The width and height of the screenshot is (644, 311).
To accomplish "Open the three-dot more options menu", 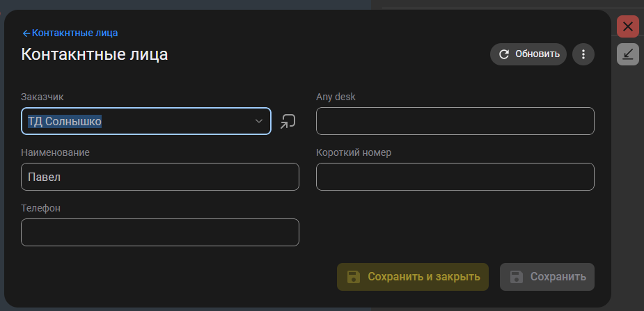I will click(583, 54).
